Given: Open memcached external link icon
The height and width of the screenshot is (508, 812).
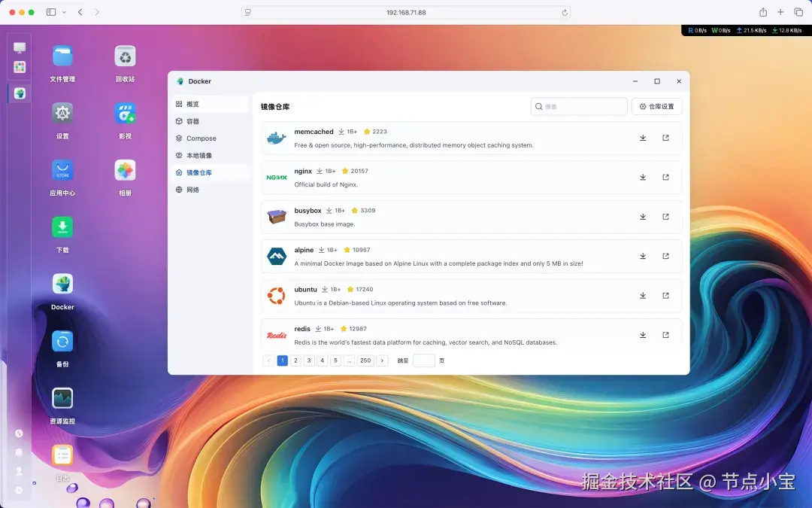Looking at the screenshot, I should 665,138.
